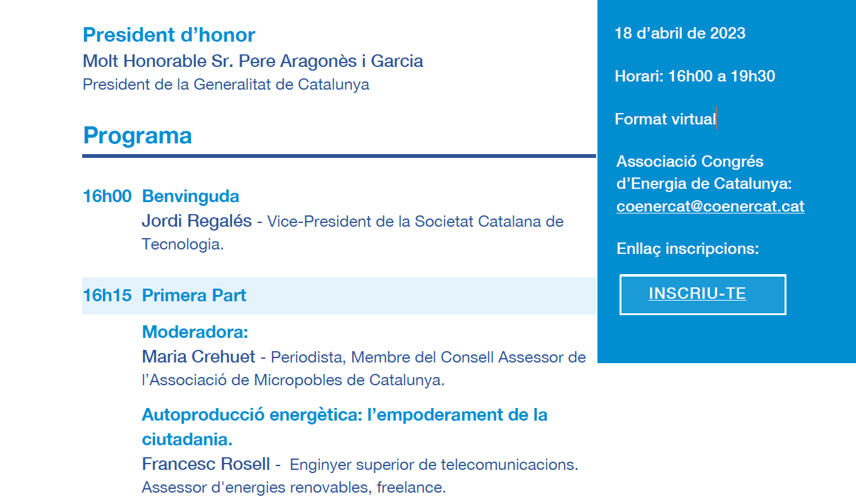The height and width of the screenshot is (504, 856).
Task: Click the Associació Congrés d'Energia de Catalunya text
Action: 704,172
